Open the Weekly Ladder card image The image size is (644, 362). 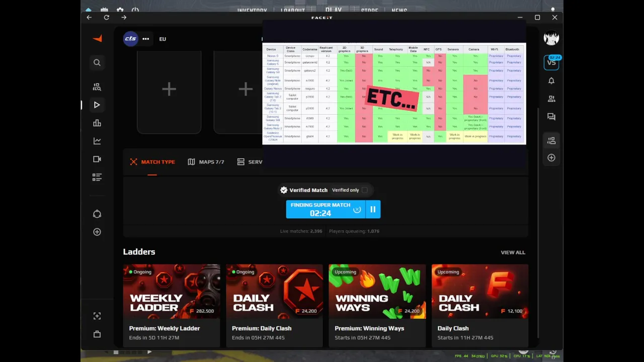point(172,292)
